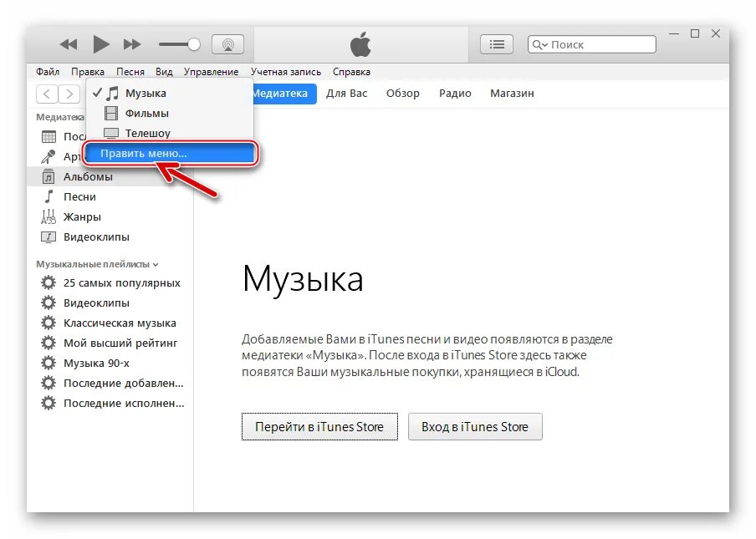This screenshot has width=756, height=539.
Task: Click Вход в iTunes Store button
Action: pyautogui.click(x=475, y=427)
